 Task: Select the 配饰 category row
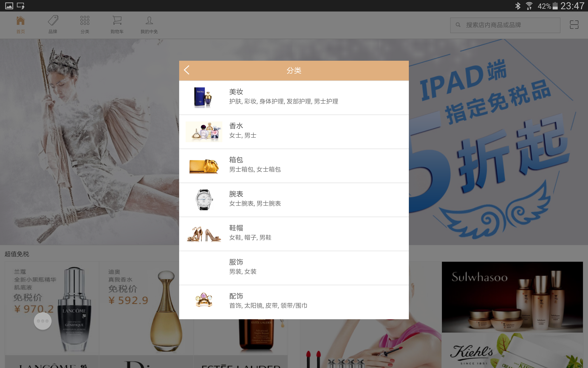pyautogui.click(x=294, y=302)
